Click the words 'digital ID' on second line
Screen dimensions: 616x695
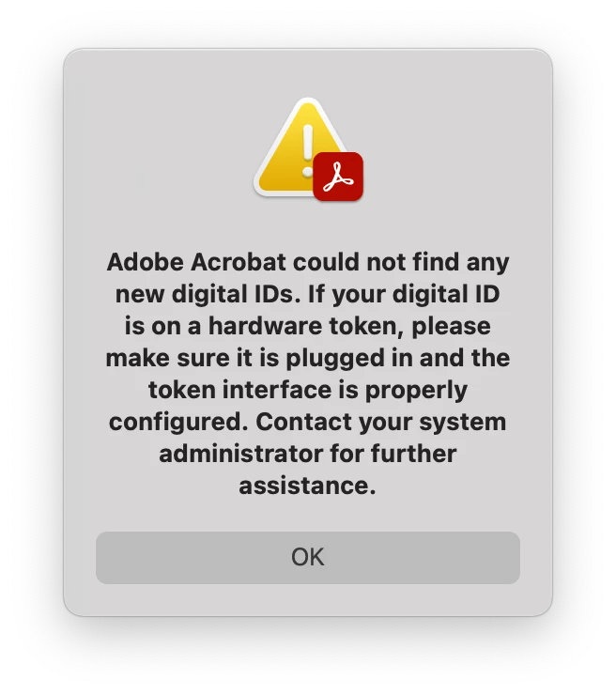pyautogui.click(x=446, y=294)
